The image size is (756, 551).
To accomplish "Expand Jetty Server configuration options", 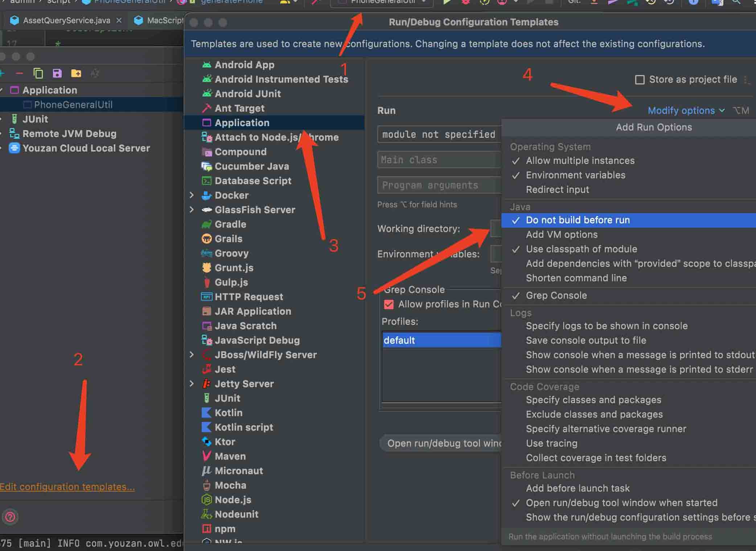I will point(192,383).
